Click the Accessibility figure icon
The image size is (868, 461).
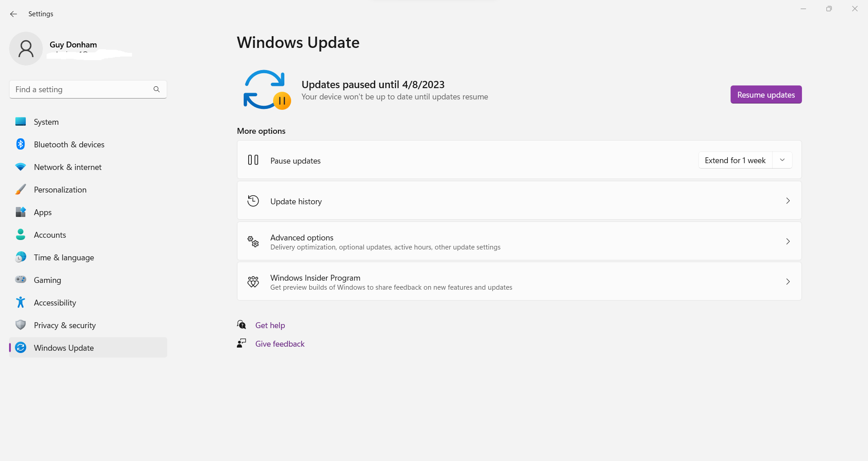tap(20, 302)
